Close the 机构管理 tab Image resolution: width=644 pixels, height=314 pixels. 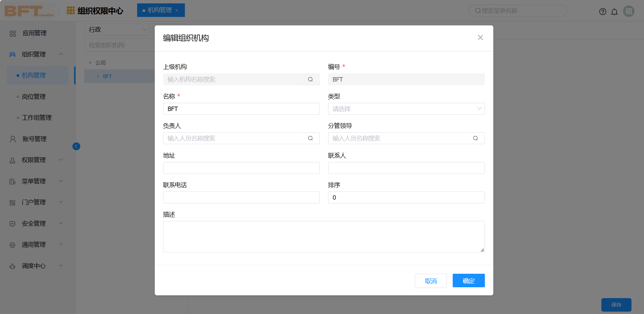point(177,10)
